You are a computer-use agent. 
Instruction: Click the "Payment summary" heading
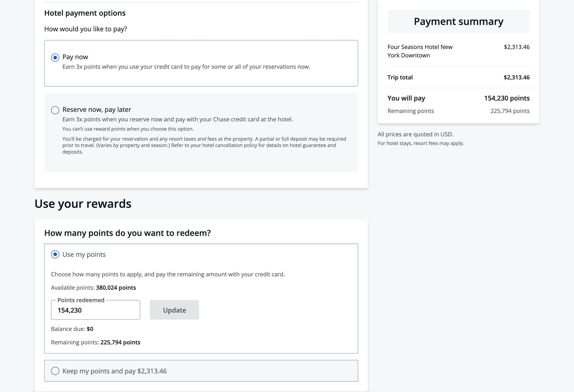[x=458, y=22]
